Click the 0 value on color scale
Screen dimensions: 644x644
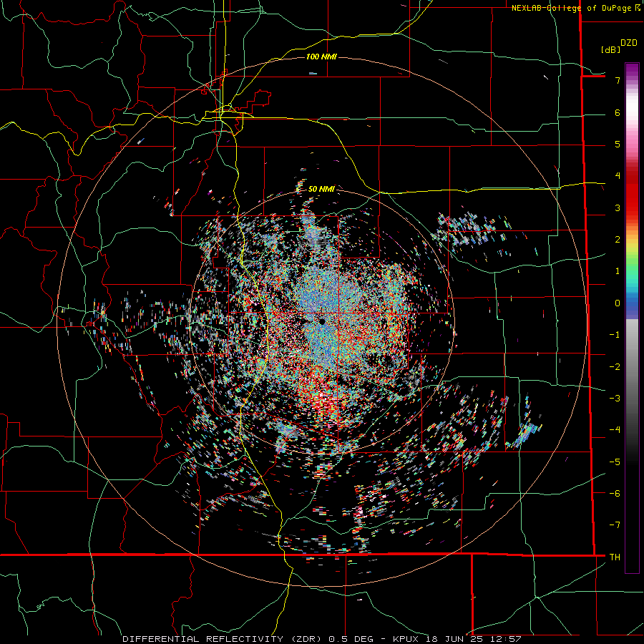(618, 303)
